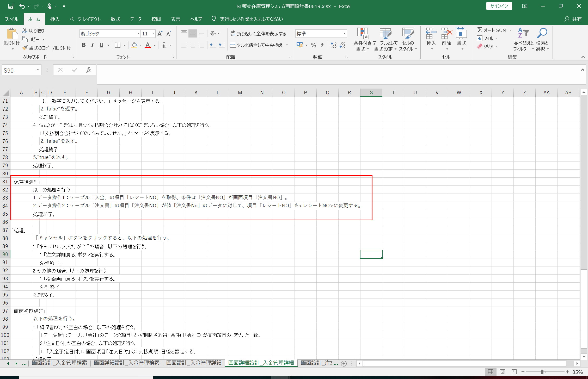The height and width of the screenshot is (379, 588).
Task: Click the Format Painter brush icon
Action: click(25, 48)
